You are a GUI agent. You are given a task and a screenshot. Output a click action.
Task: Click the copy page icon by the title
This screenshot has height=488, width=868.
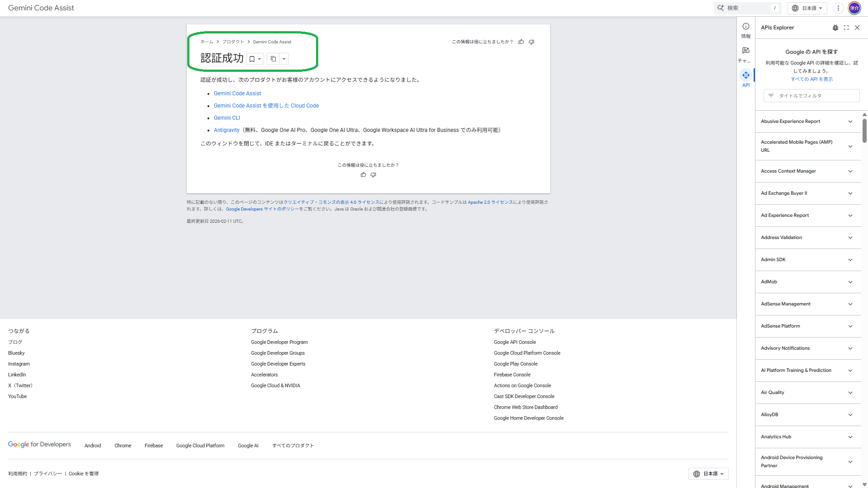(273, 59)
